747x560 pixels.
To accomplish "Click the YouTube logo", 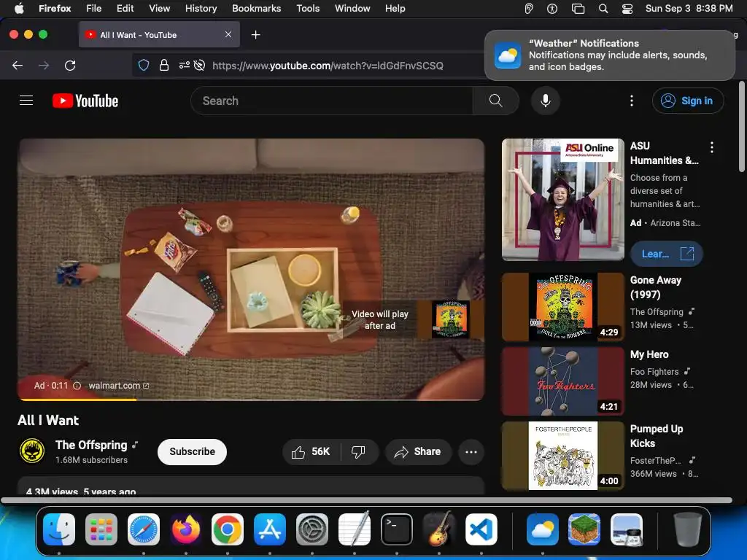I will (x=85, y=101).
